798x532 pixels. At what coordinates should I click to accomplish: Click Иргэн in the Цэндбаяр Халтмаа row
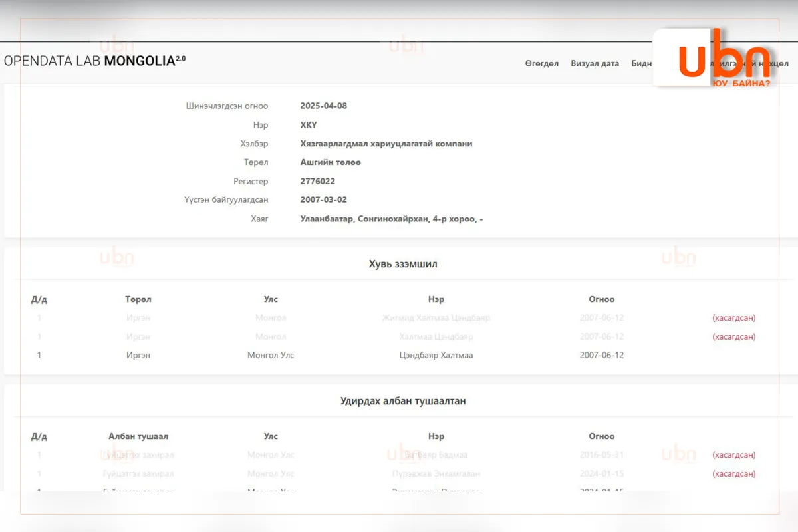pos(138,355)
